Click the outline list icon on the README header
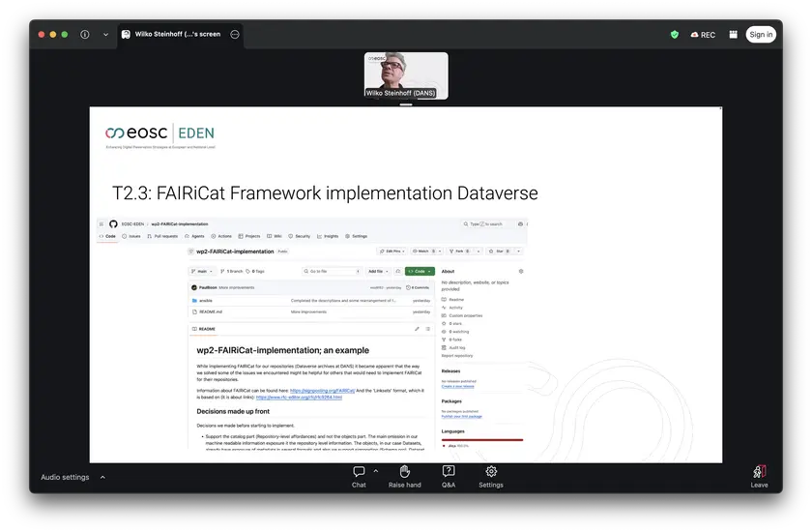This screenshot has height=532, width=812. [427, 329]
